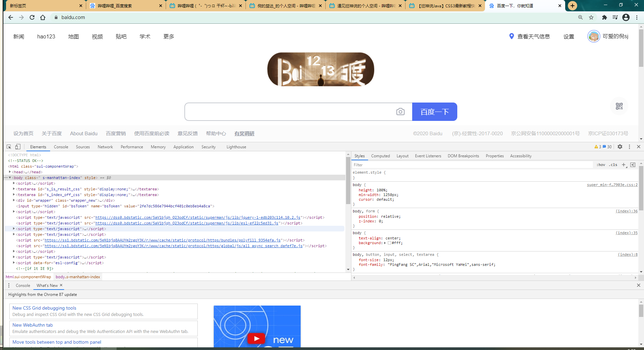Open the browser extensions puzzle icon
The width and height of the screenshot is (644, 350).
[604, 17]
